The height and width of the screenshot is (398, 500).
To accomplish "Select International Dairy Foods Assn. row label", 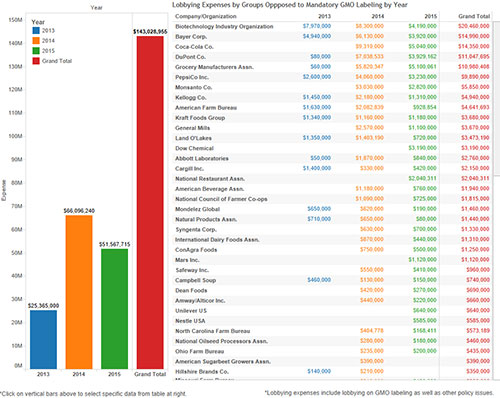I will pyautogui.click(x=217, y=240).
